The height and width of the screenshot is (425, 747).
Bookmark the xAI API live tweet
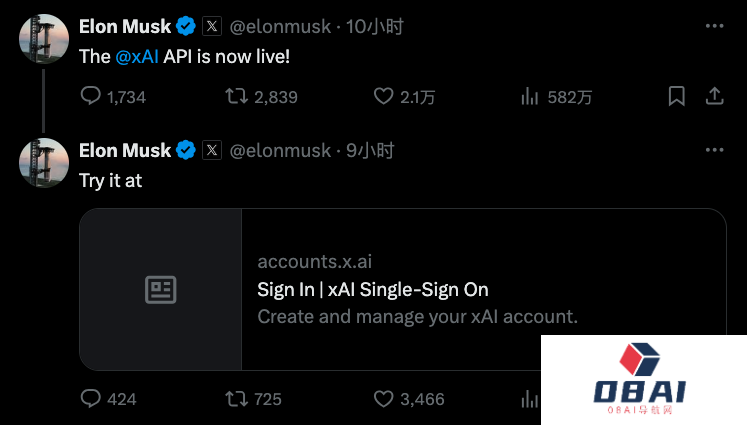(676, 96)
